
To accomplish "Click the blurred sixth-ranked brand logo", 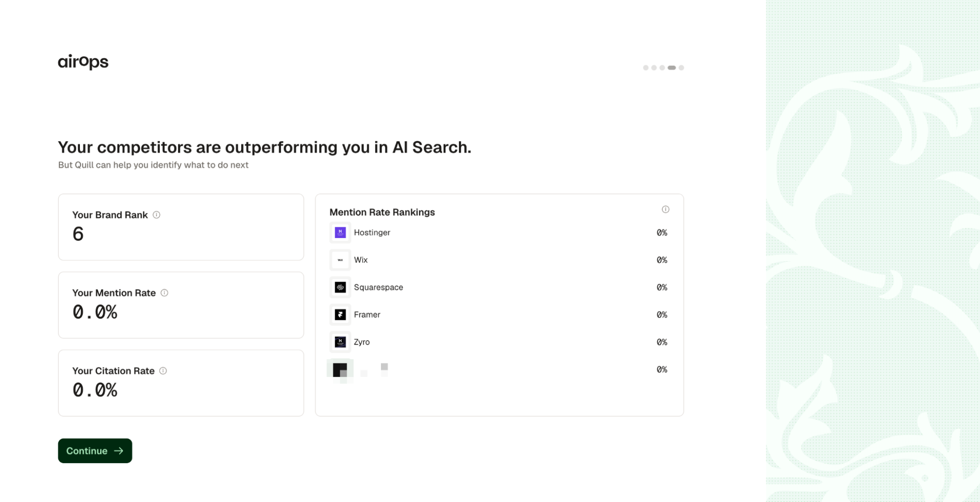I will [340, 370].
